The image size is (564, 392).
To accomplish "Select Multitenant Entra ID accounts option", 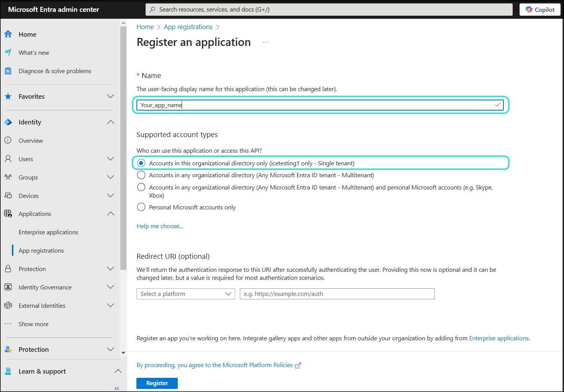I will [141, 175].
